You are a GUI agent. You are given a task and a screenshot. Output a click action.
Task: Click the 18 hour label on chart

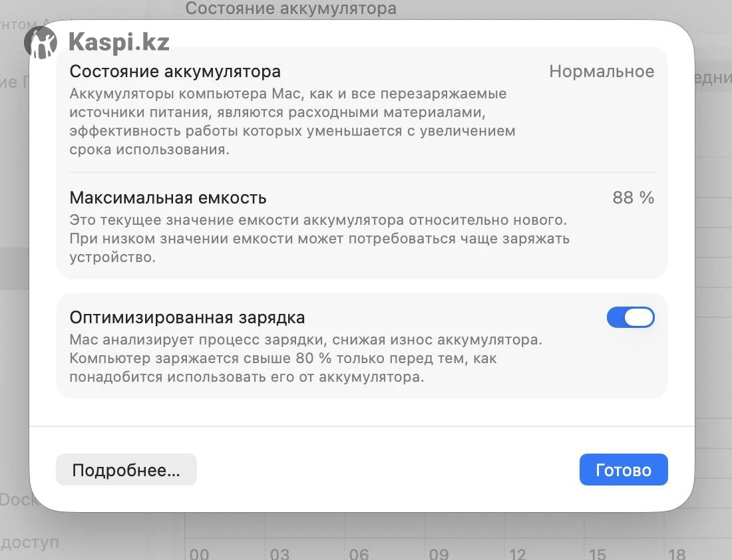point(676,554)
